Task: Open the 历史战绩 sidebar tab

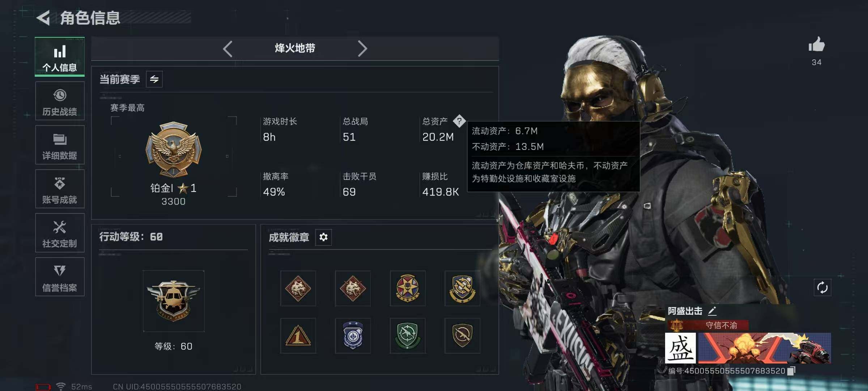Action: click(x=60, y=101)
